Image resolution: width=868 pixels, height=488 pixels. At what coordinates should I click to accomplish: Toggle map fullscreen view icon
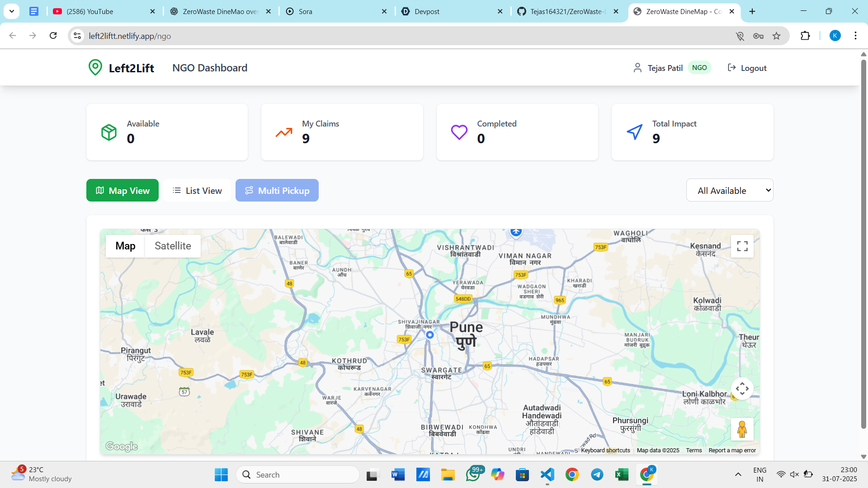(742, 246)
